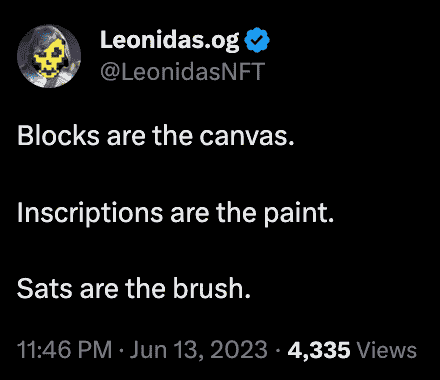Click the Jun 13, 2023 date
The width and height of the screenshot is (440, 380).
(x=199, y=350)
